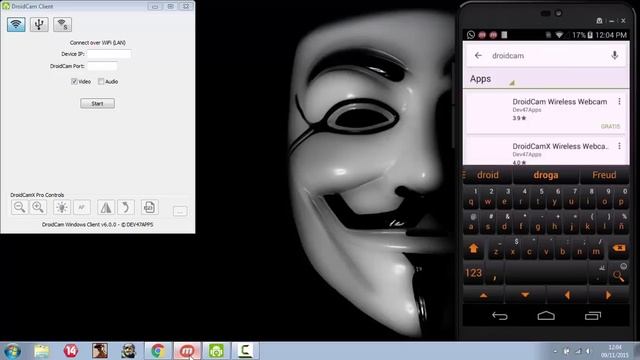Tap the back arrow in Play Store search
The height and width of the screenshot is (360, 640).
[x=478, y=56]
